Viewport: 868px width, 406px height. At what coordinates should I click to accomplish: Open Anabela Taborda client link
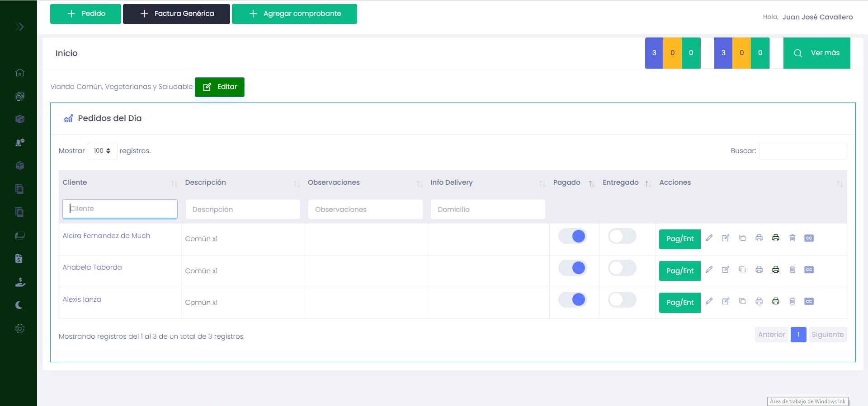click(92, 267)
